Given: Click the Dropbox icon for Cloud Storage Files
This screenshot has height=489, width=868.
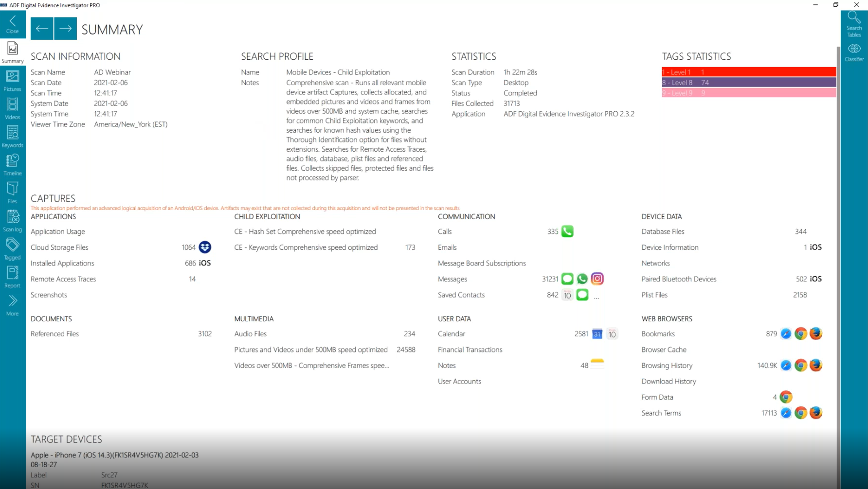Looking at the screenshot, I should (x=205, y=247).
